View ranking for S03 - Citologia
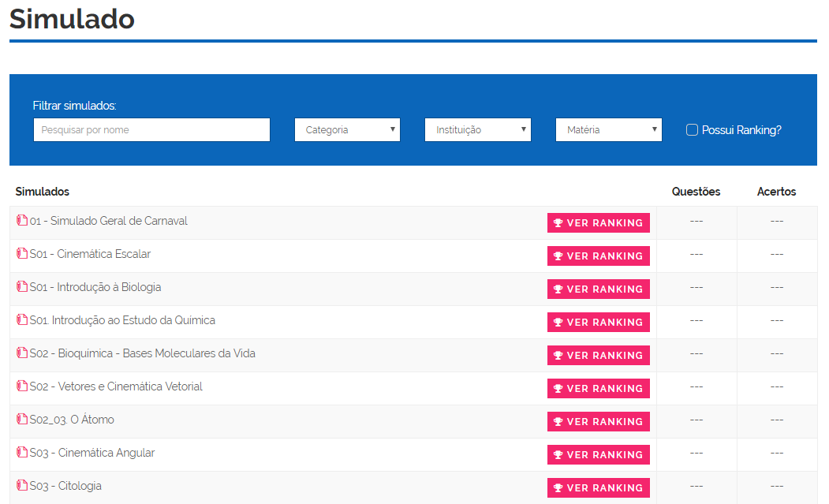The width and height of the screenshot is (829, 504). pos(598,488)
